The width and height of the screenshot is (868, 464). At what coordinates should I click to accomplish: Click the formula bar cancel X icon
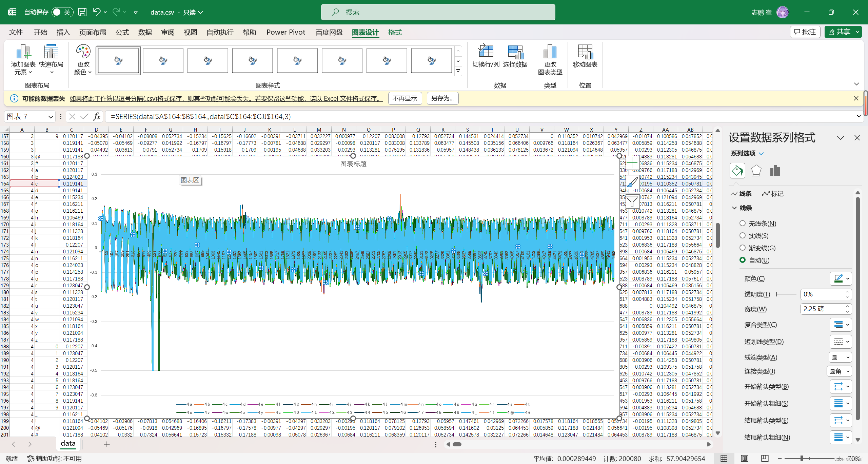(x=72, y=117)
